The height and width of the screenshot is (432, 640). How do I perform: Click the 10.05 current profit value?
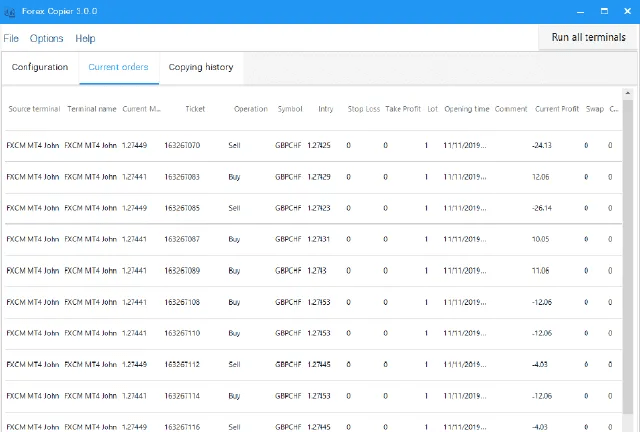[x=541, y=239]
